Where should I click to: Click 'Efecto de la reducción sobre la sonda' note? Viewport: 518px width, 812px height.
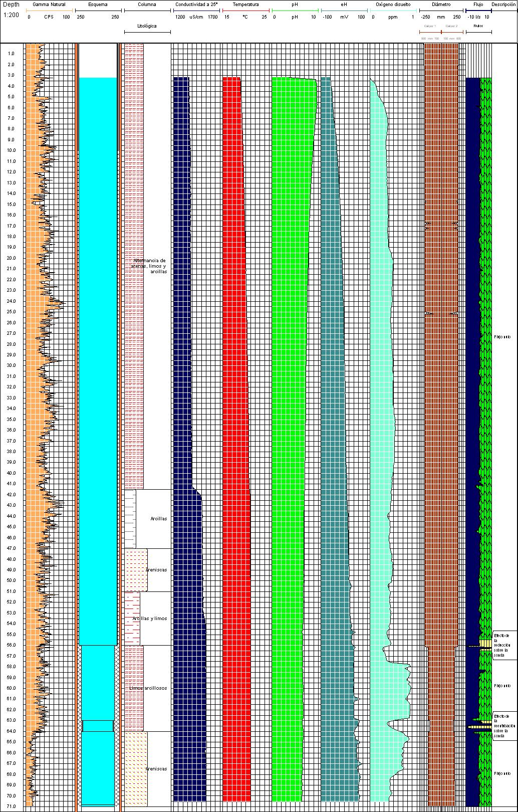[502, 645]
